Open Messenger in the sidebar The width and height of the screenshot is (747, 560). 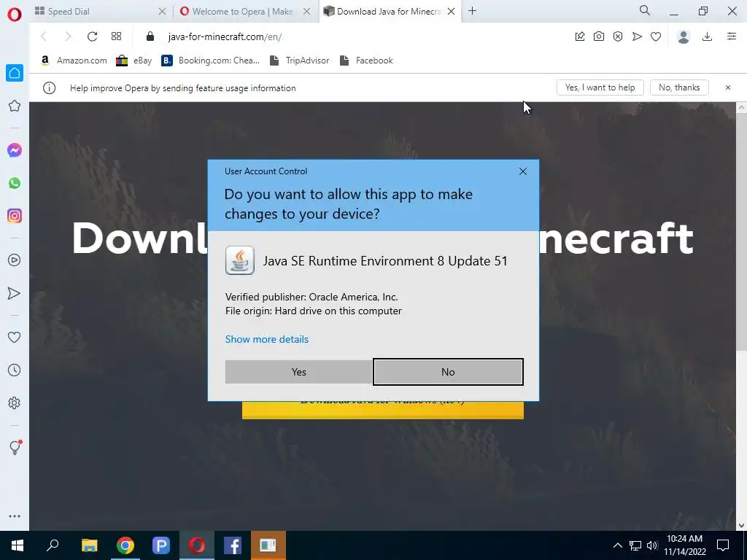point(15,150)
